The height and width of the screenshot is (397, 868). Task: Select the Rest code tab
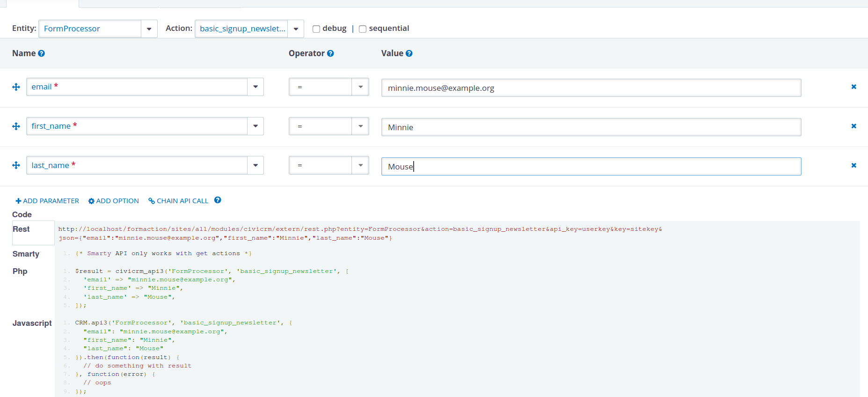[21, 229]
